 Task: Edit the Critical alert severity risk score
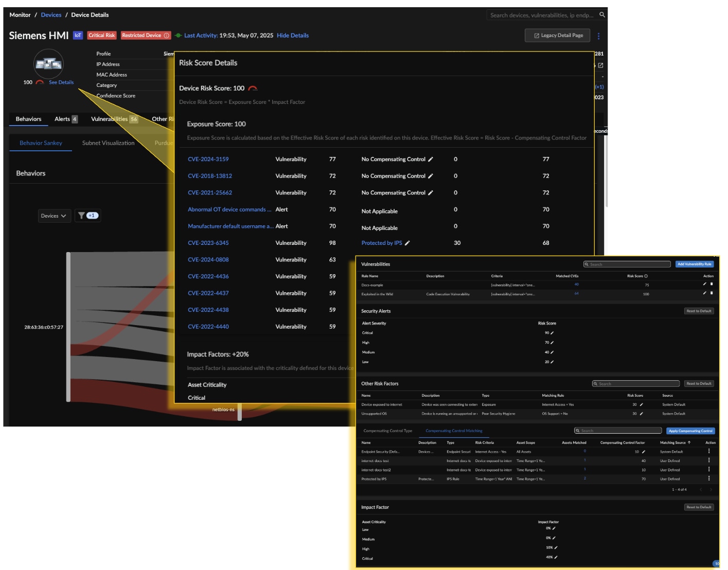tap(552, 333)
